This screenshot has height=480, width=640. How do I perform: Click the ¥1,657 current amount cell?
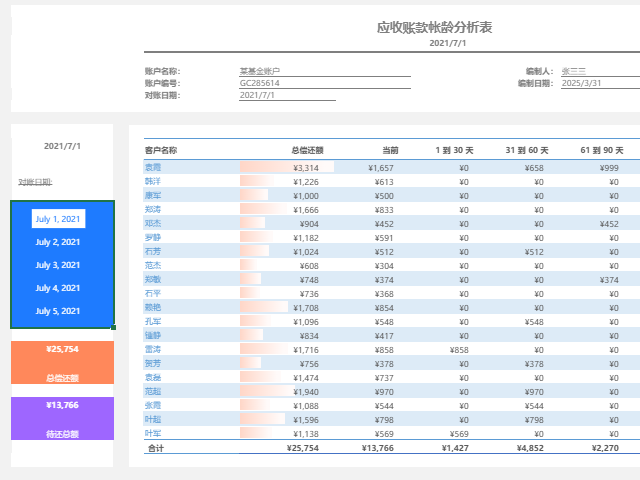tap(381, 168)
